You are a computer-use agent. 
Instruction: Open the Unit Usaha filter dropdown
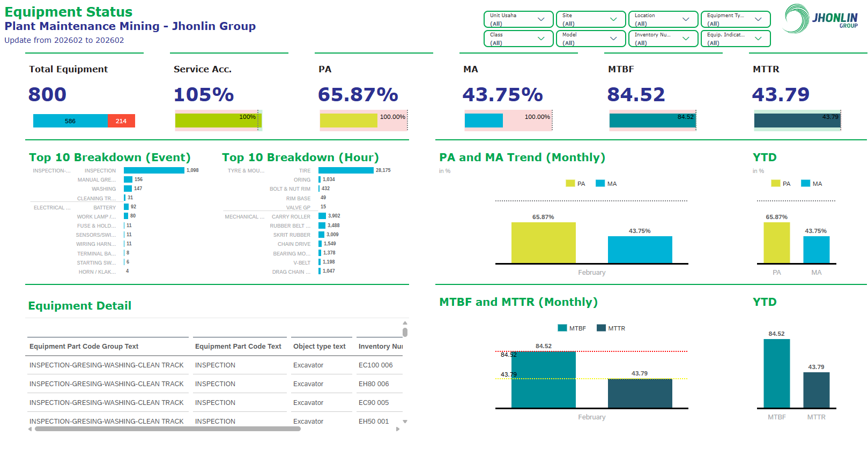tap(518, 19)
